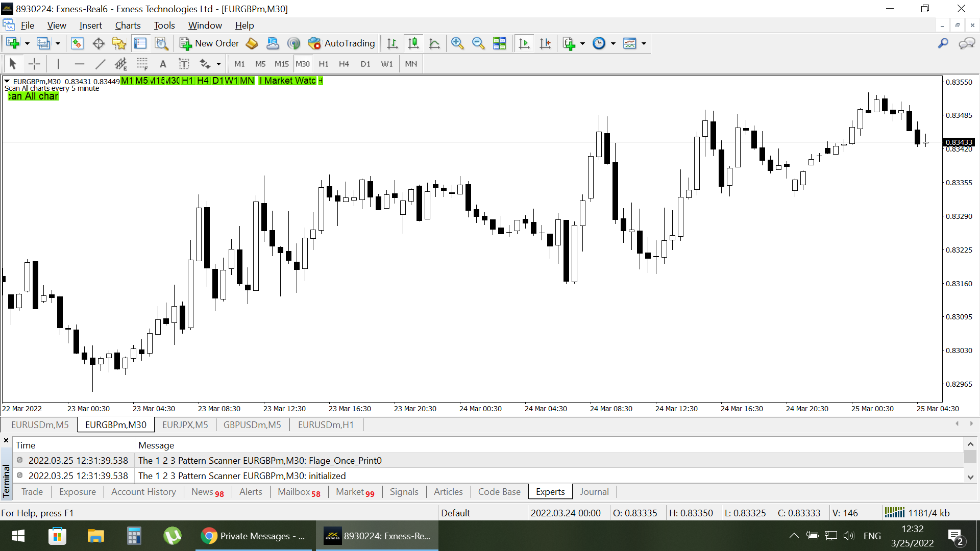Switch chart to candlesticks view

(x=413, y=43)
